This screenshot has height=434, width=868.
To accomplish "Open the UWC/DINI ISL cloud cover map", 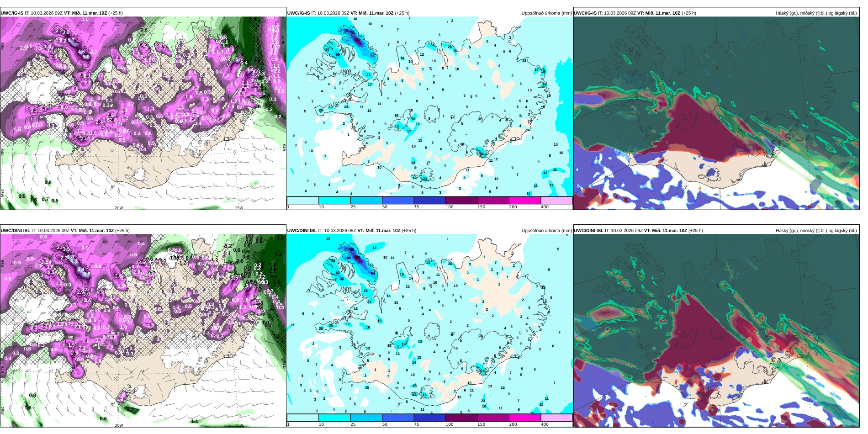I will pyautogui.click(x=716, y=331).
